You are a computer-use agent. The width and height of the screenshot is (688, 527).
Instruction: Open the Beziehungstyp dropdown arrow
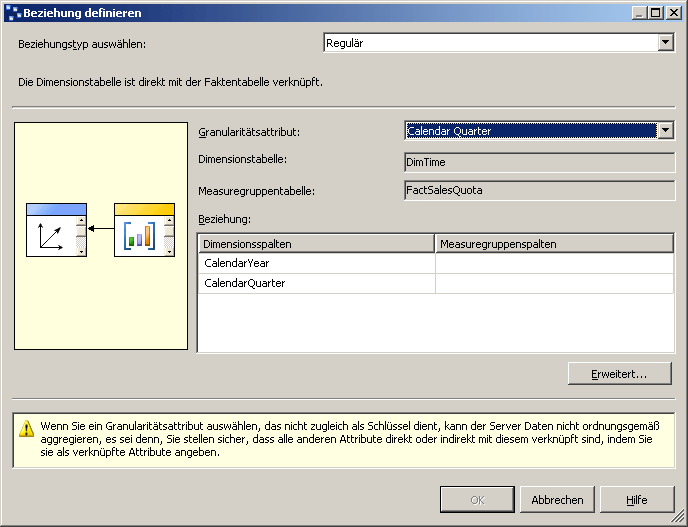(x=666, y=43)
